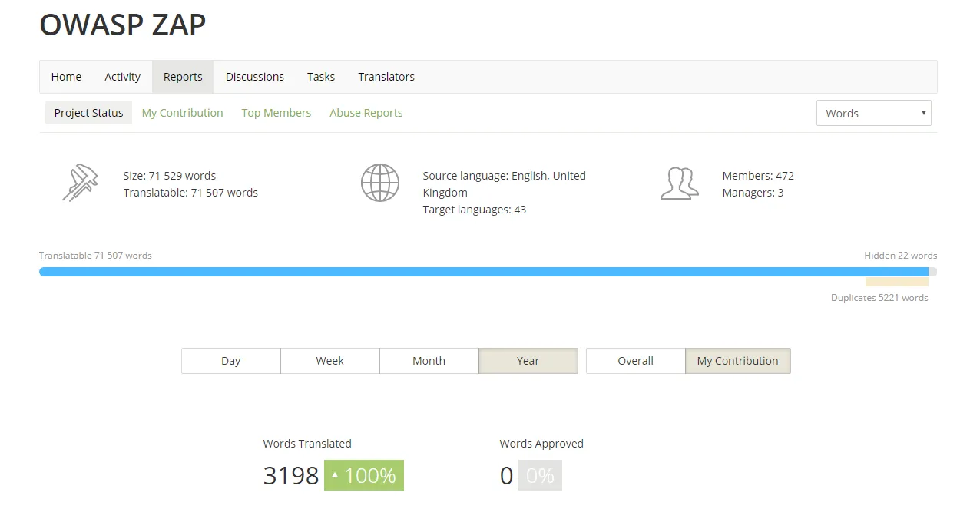Image resolution: width=980 pixels, height=532 pixels.
Task: Click 'Target languages: 43' text
Action: 475,210
